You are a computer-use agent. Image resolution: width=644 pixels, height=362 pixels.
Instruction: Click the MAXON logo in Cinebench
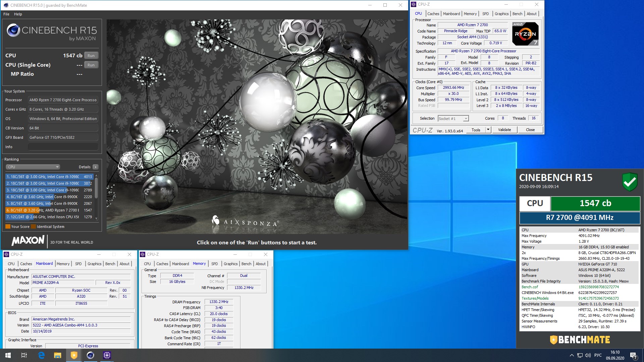click(28, 240)
